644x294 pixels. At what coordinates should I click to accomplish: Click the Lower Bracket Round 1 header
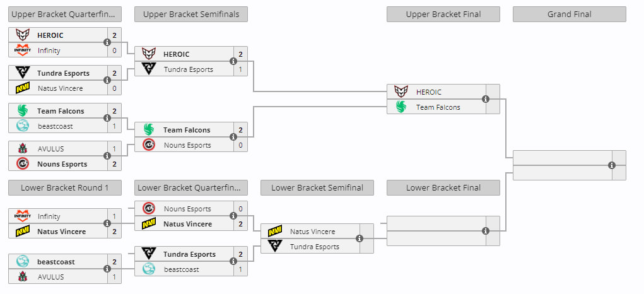tap(65, 187)
